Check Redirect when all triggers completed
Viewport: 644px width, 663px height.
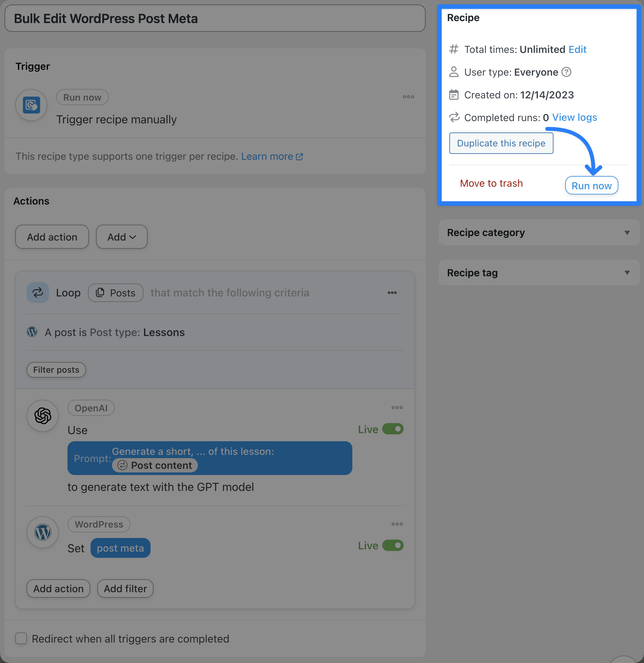tap(21, 638)
